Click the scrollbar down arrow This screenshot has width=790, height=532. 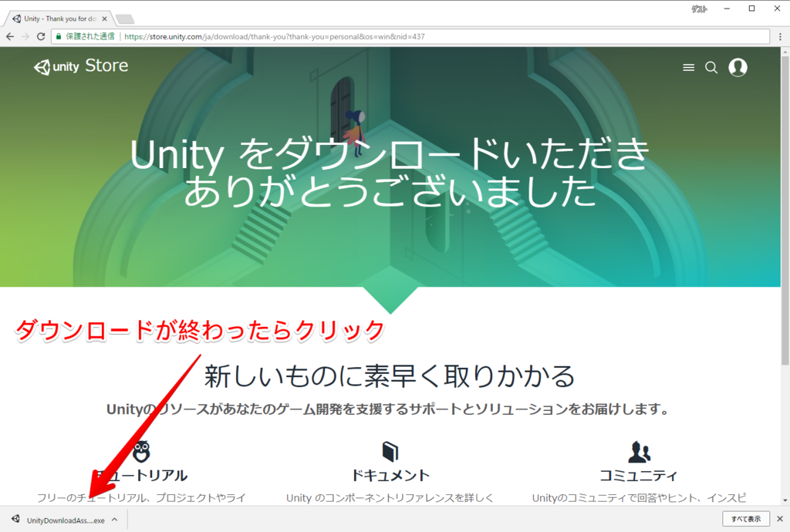tap(785, 501)
